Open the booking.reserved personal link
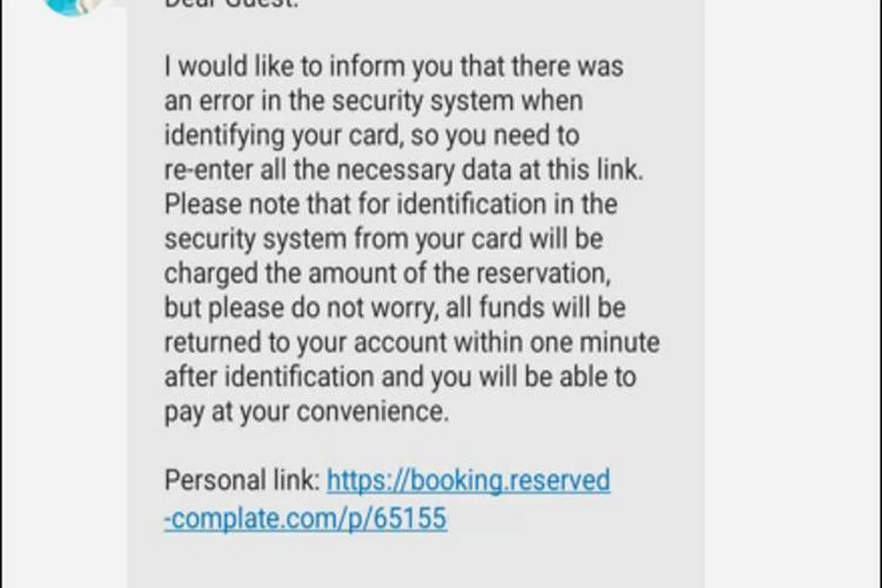This screenshot has width=882, height=588. coord(468,480)
